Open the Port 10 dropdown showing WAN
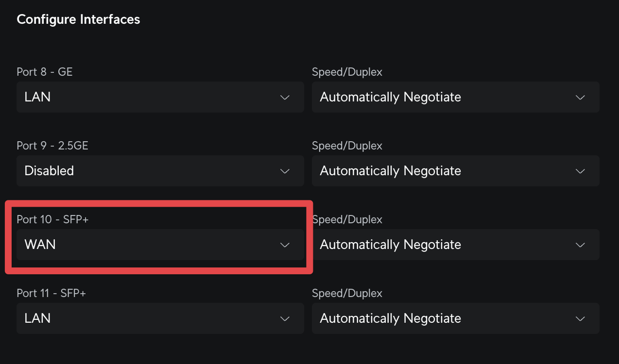This screenshot has height=364, width=619. (x=146, y=245)
